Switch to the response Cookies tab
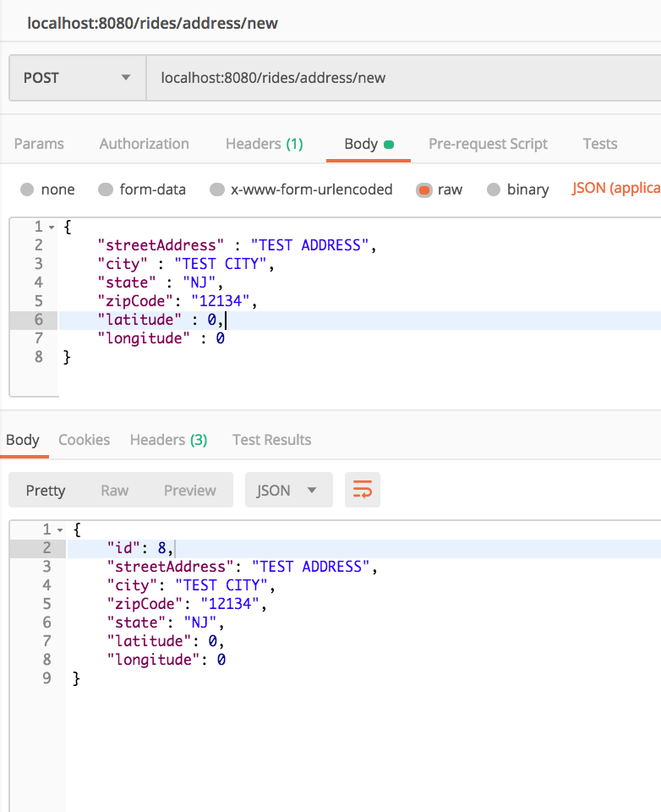This screenshot has width=661, height=812. (84, 440)
